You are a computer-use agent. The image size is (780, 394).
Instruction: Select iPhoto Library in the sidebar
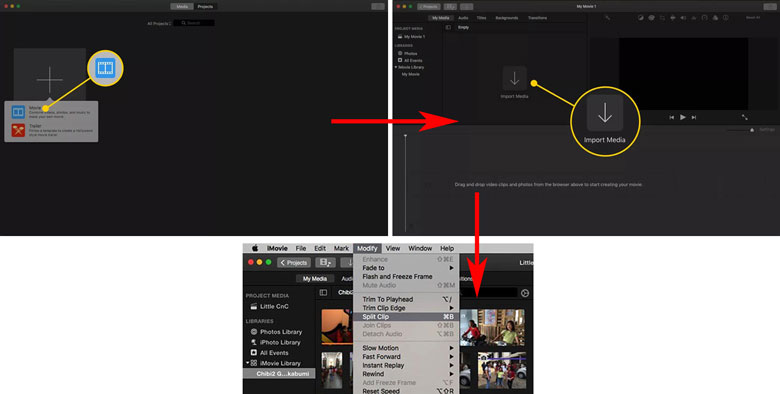tap(275, 342)
